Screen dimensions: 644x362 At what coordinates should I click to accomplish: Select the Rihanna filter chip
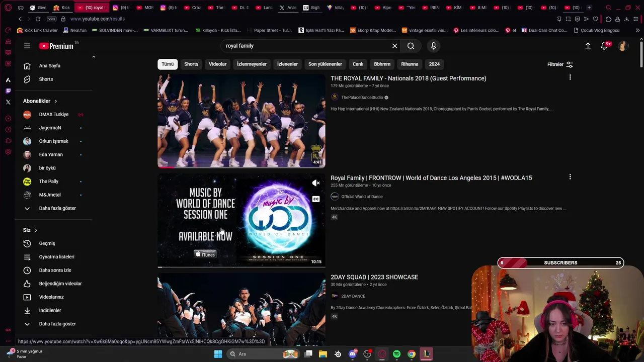click(x=410, y=64)
